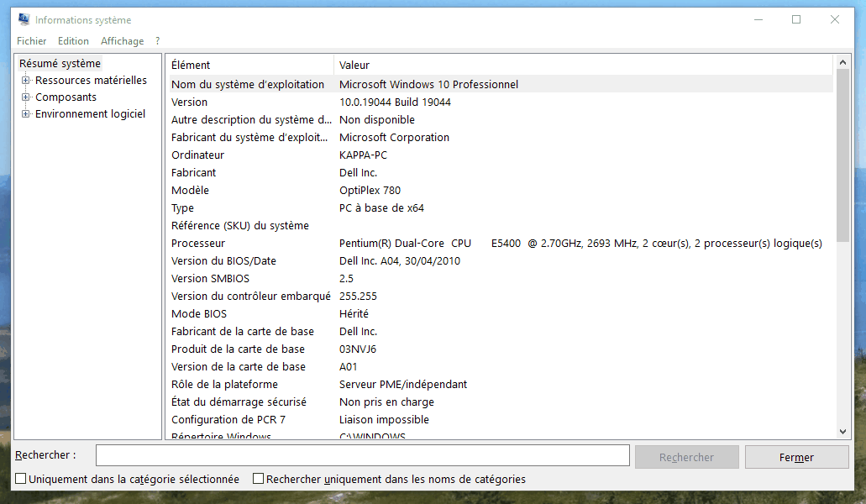Viewport: 866px width, 504px height.
Task: Open the ? help menu
Action: click(x=157, y=41)
